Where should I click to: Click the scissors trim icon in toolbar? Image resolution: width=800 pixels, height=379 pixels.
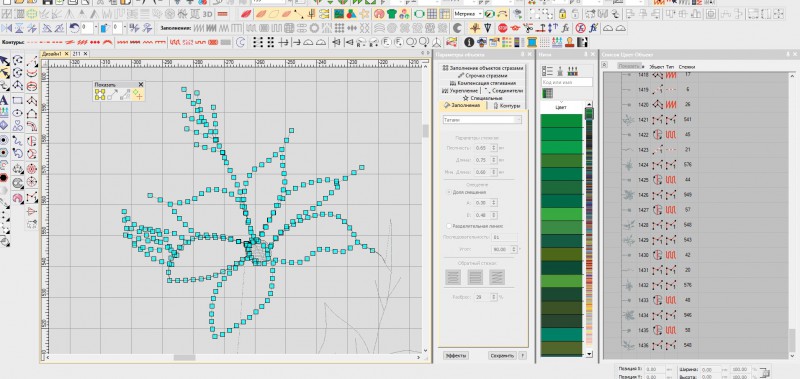tap(529, 28)
